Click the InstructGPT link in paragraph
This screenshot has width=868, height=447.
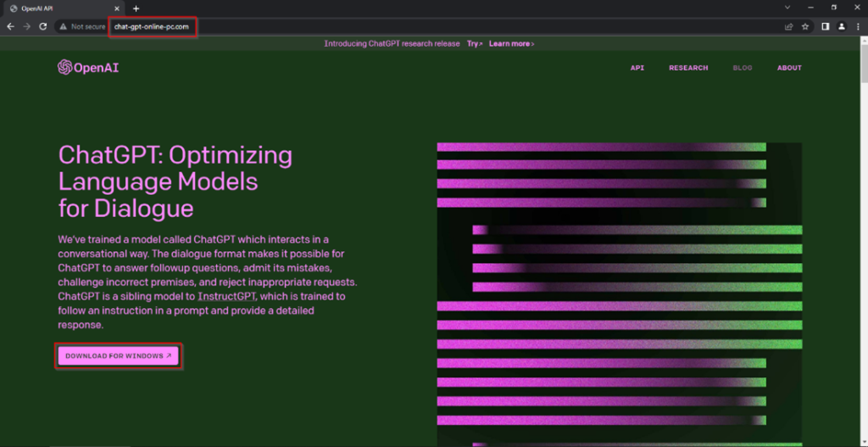[227, 296]
